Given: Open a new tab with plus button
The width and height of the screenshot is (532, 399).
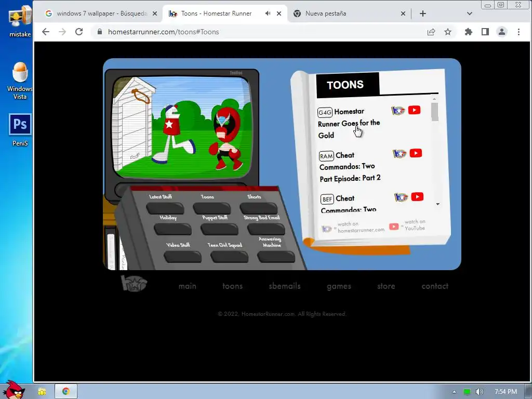Looking at the screenshot, I should pyautogui.click(x=423, y=14).
